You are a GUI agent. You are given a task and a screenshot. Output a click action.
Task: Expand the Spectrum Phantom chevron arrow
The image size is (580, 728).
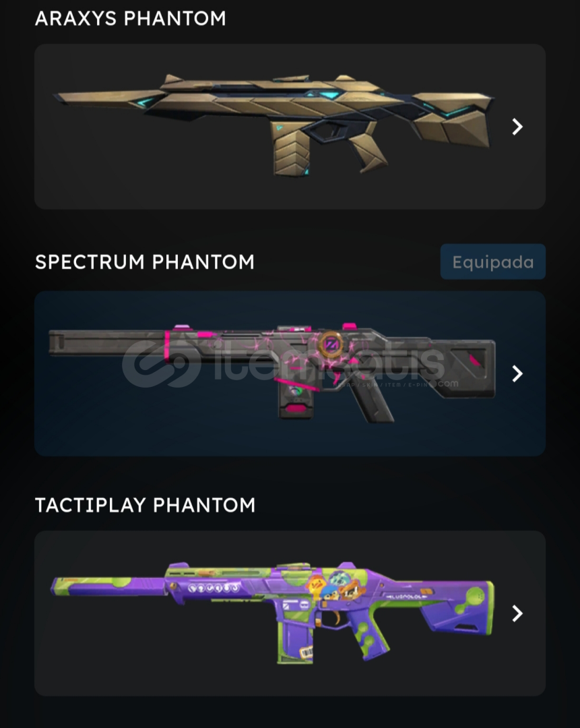(517, 373)
